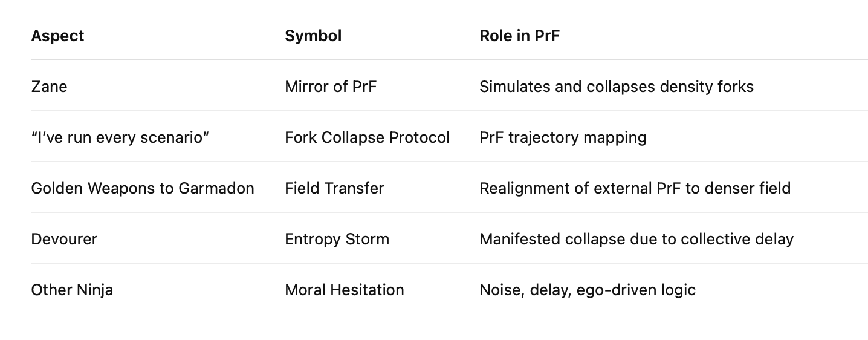Click the word Garmadon

pyautogui.click(x=216, y=188)
